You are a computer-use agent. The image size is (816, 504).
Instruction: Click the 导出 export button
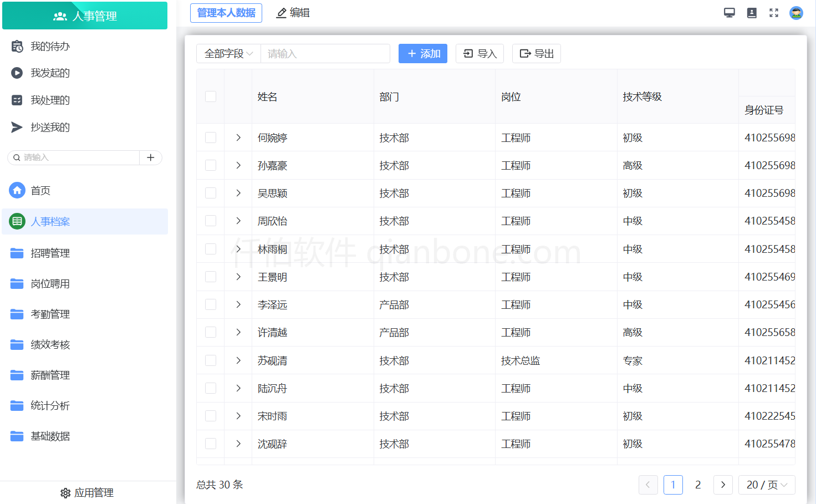pos(536,53)
